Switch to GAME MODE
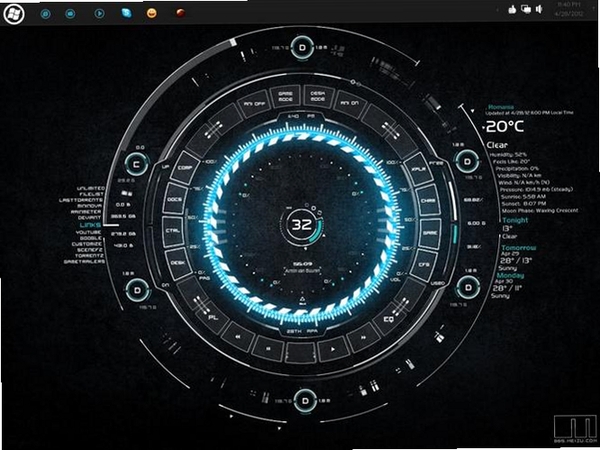The height and width of the screenshot is (450, 600). coord(285,96)
